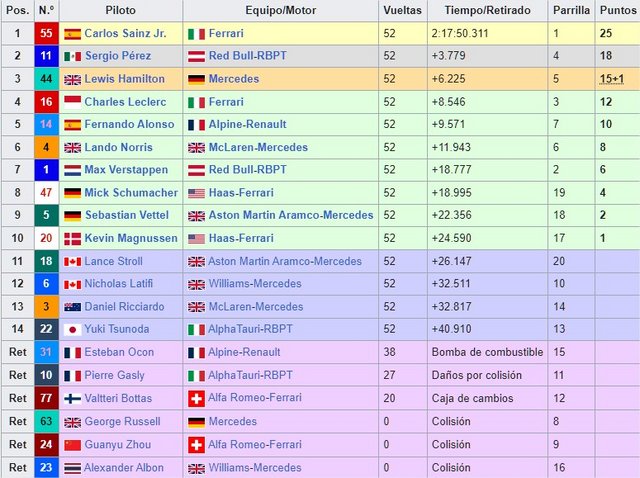Click the Canadian flag next to Lance Stroll
The image size is (640, 478).
73,262
